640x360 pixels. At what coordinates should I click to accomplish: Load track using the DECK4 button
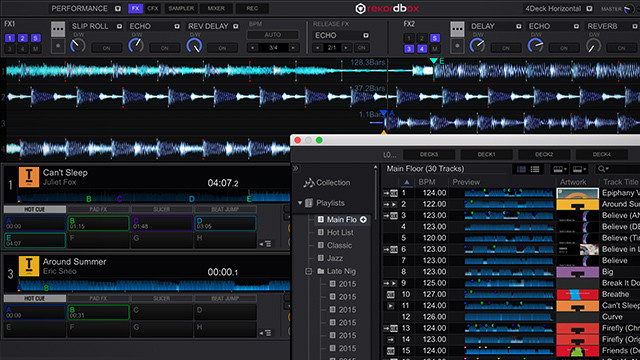point(602,155)
